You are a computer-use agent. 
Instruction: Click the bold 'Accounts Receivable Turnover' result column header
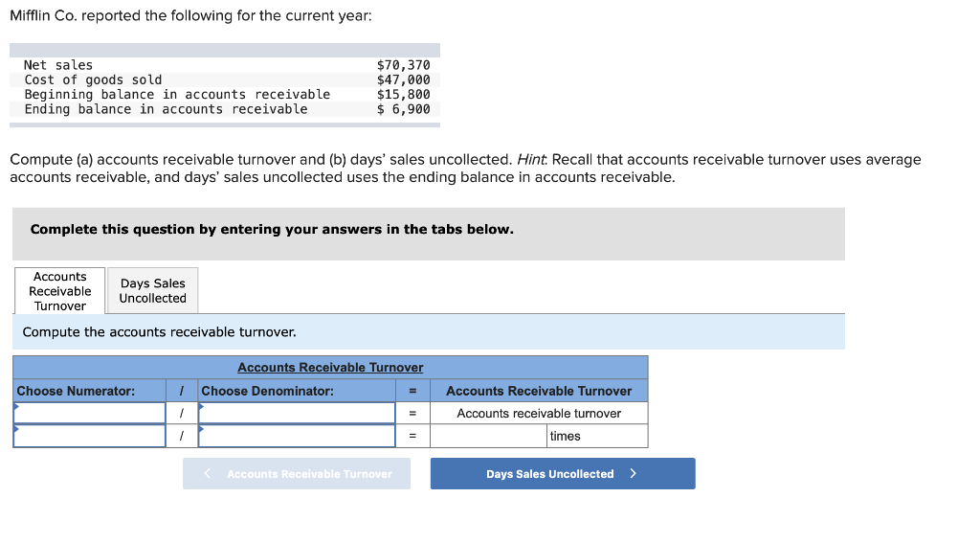pyautogui.click(x=539, y=391)
